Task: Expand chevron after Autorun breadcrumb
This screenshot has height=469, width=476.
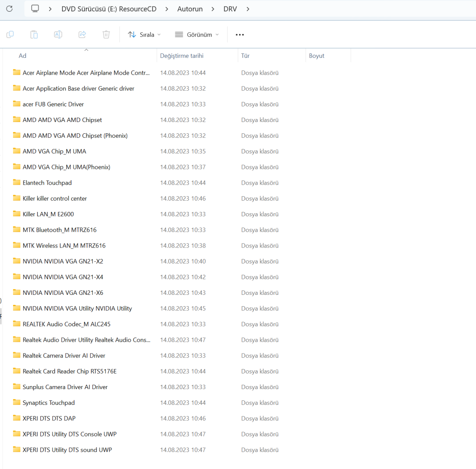Action: 213,9
